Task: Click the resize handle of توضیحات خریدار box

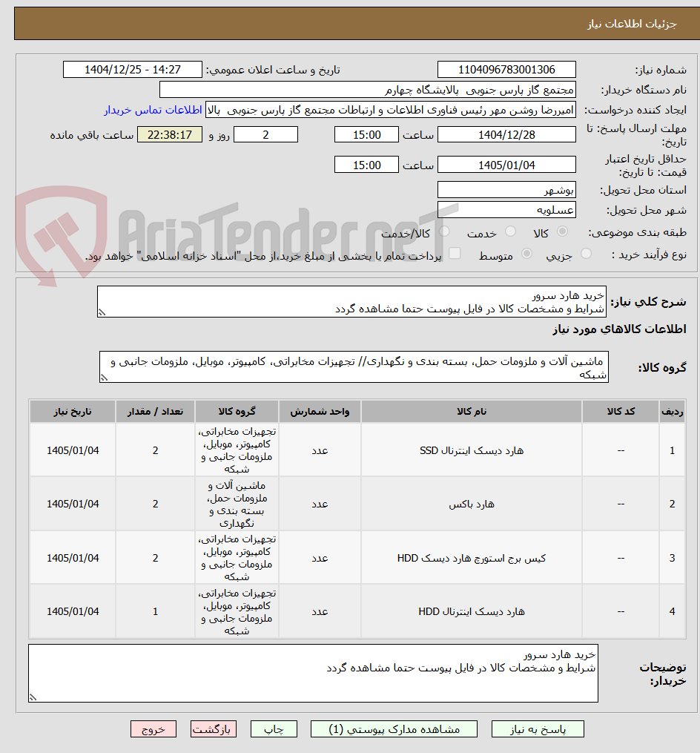Action: (x=33, y=697)
